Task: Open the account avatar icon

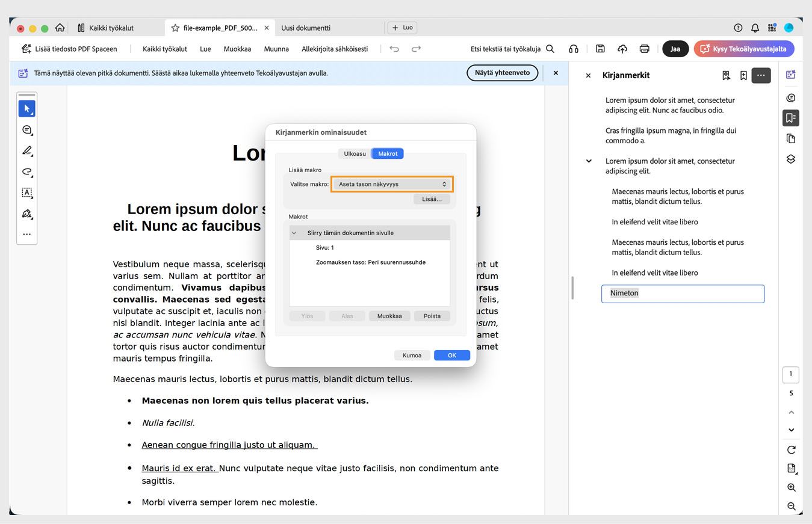Action: [x=789, y=28]
